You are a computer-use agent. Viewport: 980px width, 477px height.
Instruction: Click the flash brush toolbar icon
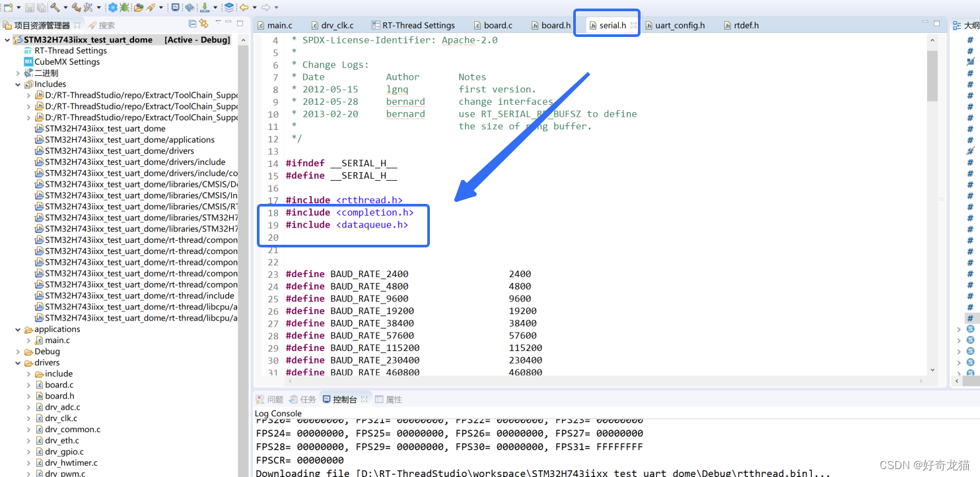pos(151,7)
